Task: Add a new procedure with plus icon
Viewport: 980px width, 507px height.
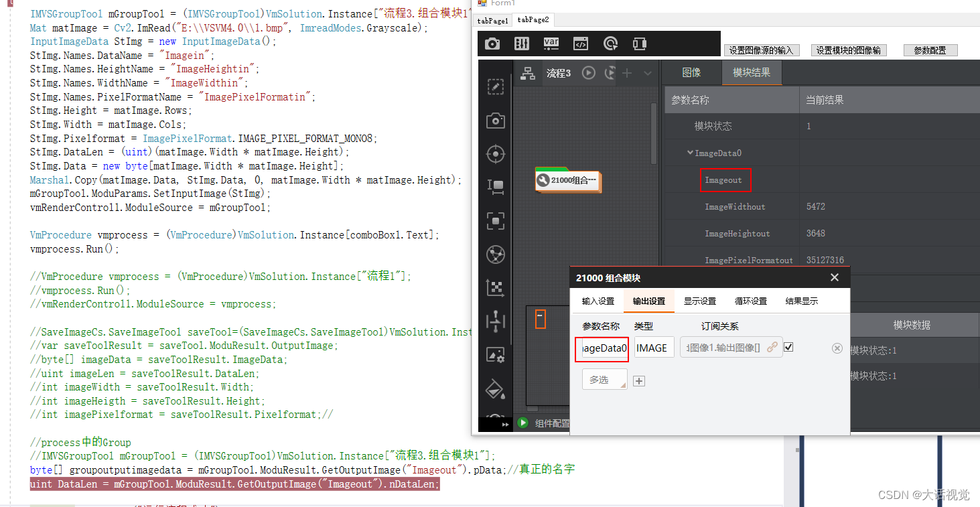Action: (x=627, y=73)
